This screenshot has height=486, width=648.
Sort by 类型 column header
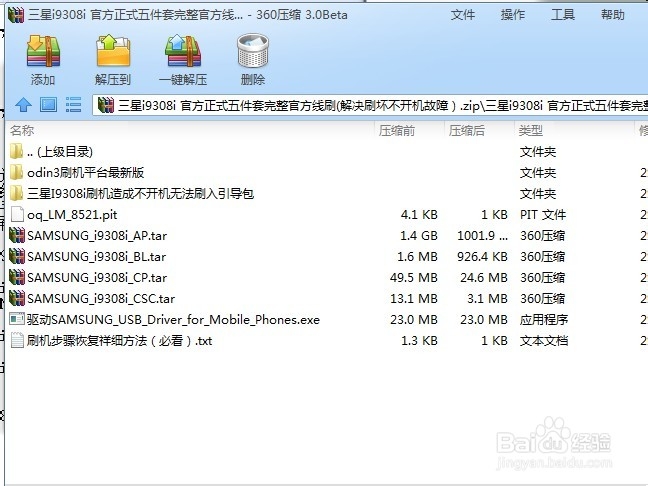531,131
